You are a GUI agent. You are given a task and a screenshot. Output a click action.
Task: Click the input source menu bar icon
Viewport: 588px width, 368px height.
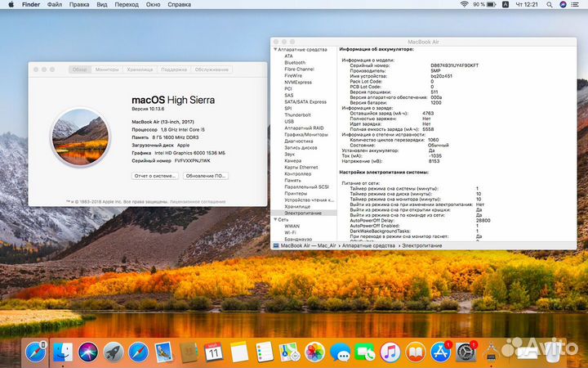pos(506,5)
